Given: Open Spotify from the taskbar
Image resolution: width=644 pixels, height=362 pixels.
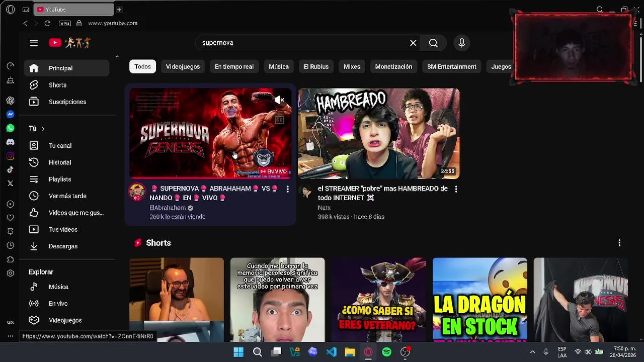Looking at the screenshot, I should pos(386,352).
